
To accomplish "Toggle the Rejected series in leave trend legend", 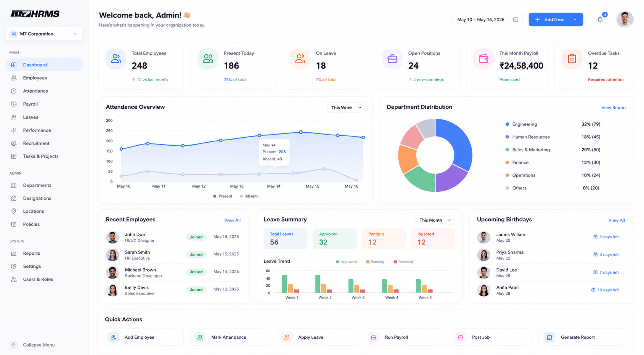I will [403, 262].
